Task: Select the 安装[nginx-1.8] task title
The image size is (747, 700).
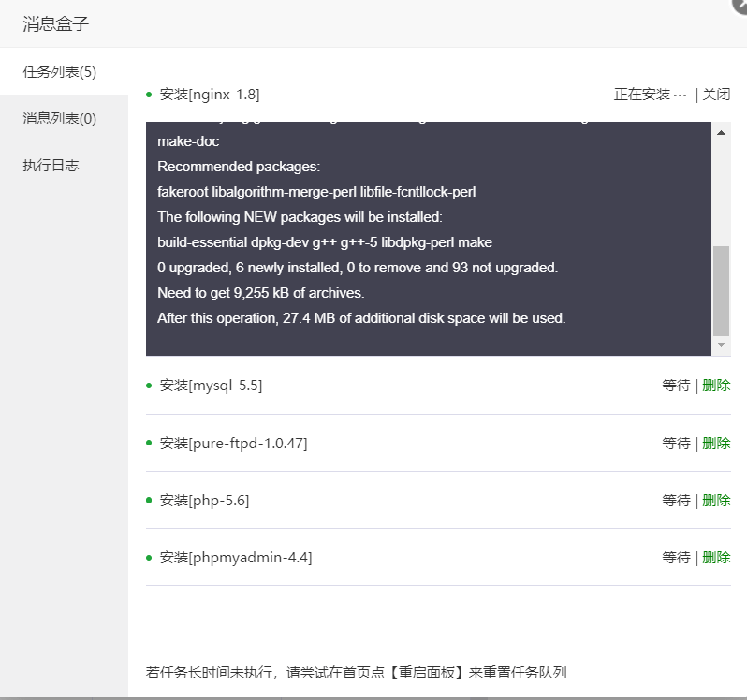Action: coord(210,95)
